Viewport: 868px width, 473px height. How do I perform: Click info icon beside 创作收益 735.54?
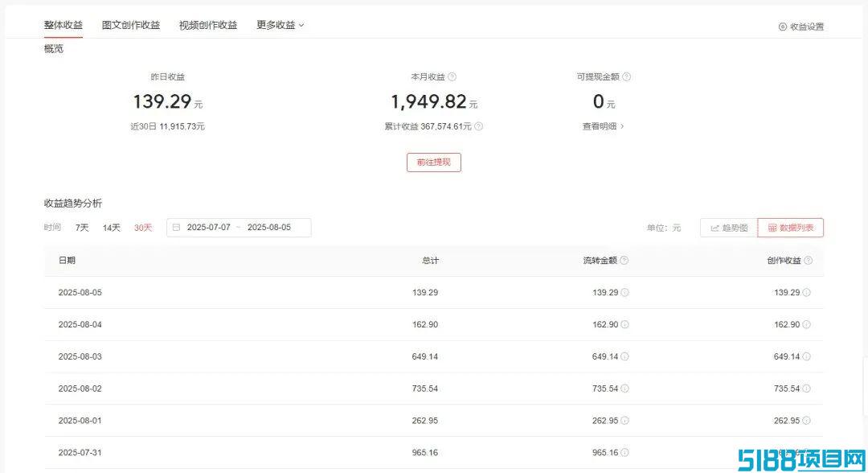point(807,389)
